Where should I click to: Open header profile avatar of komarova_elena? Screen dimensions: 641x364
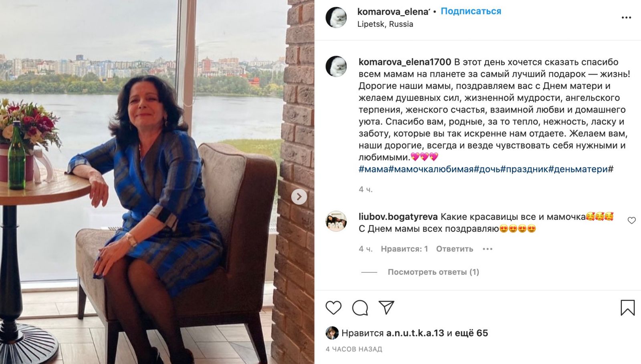[x=336, y=18]
